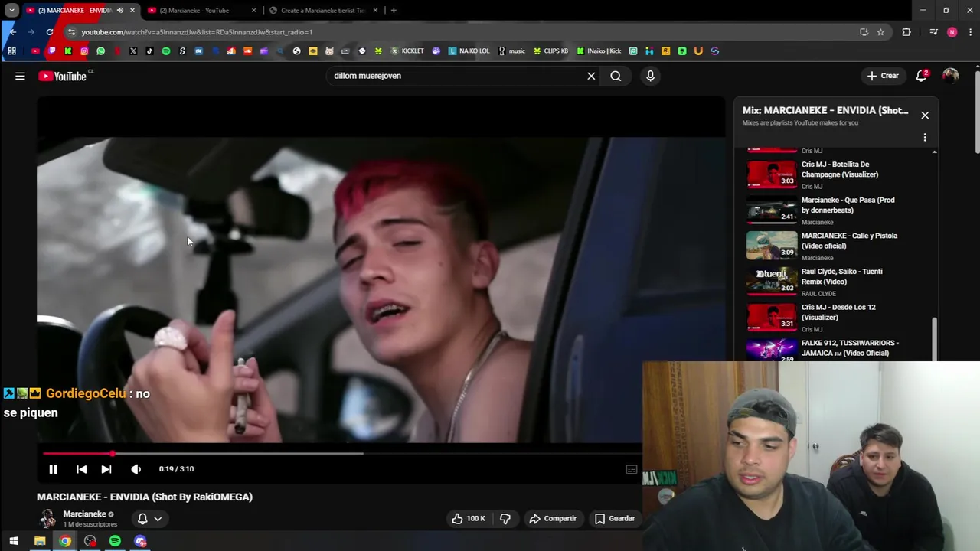This screenshot has height=551, width=980.
Task: Mute the video volume
Action: (136, 469)
